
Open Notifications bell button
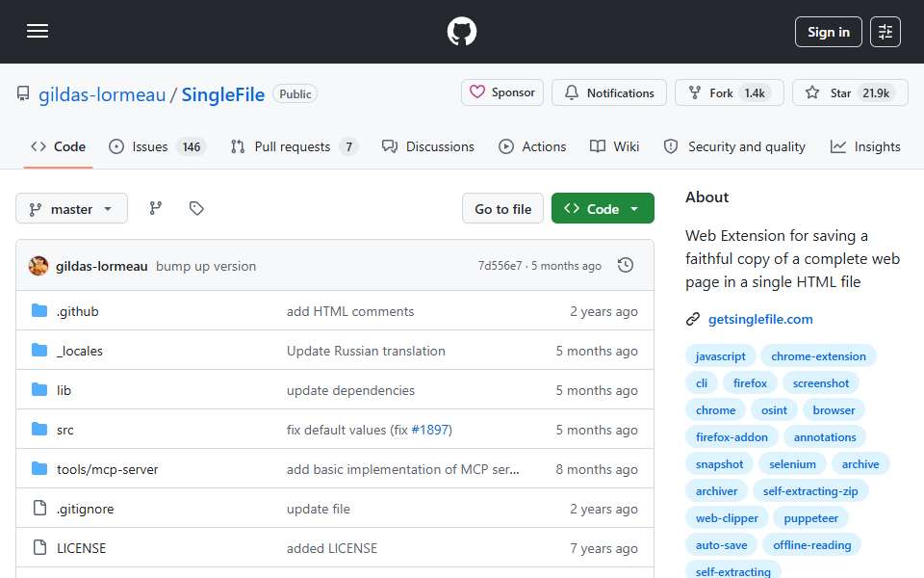608,92
